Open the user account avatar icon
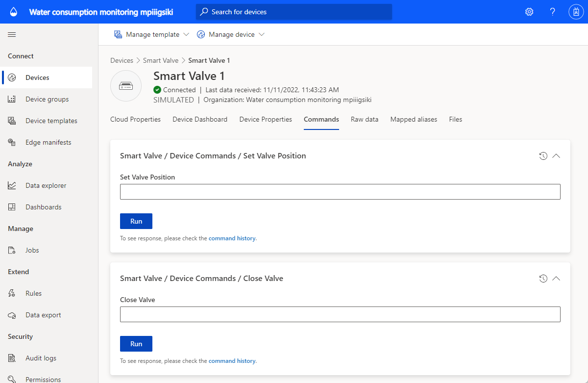The image size is (588, 383). pos(576,12)
